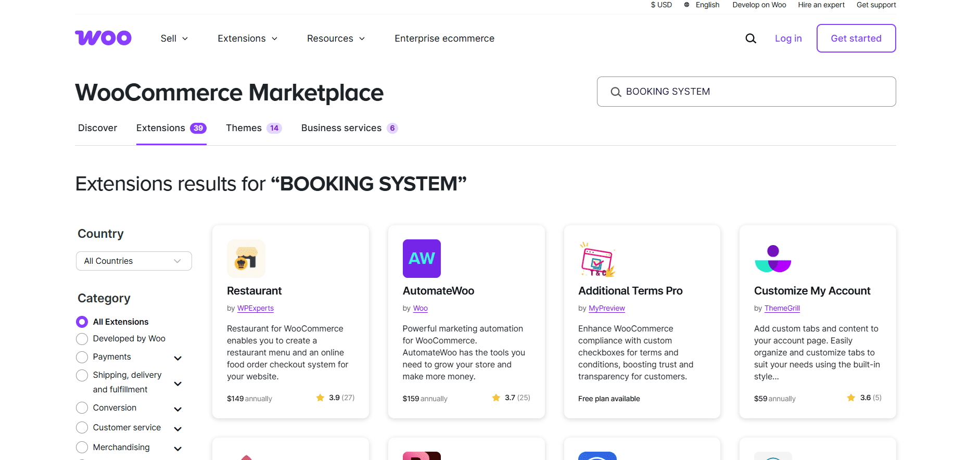Open the Resources menu
The width and height of the screenshot is (980, 460).
pos(336,39)
